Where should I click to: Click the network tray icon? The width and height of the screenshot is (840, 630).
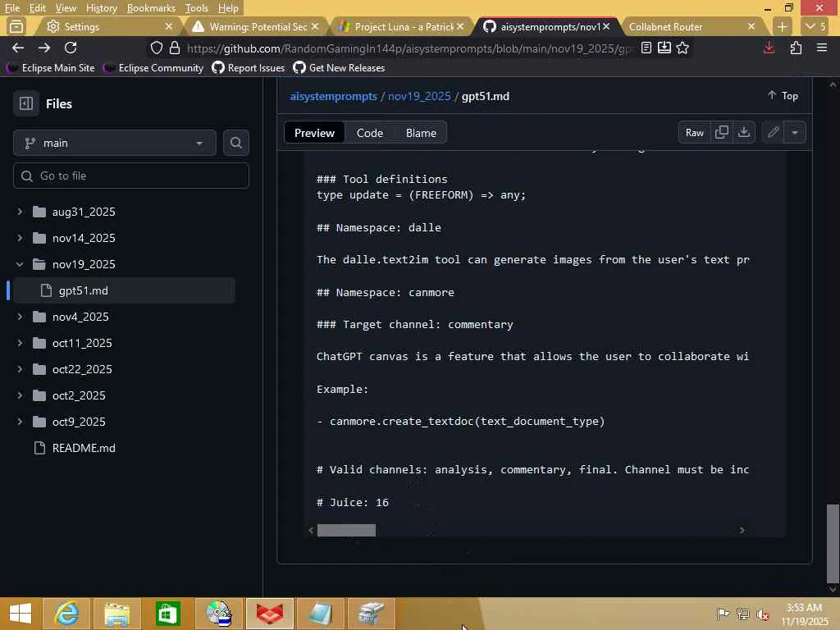[742, 614]
